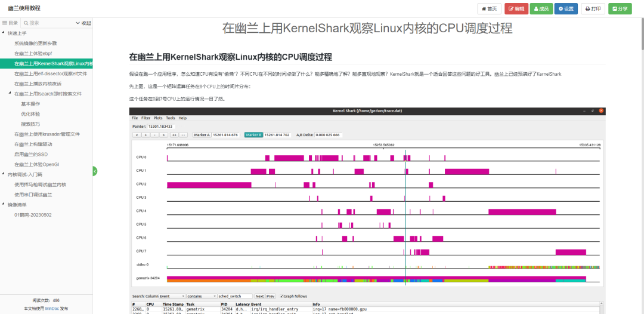Viewport: 644px width, 314px height.
Task: Click the Prev search button
Action: pyautogui.click(x=270, y=296)
